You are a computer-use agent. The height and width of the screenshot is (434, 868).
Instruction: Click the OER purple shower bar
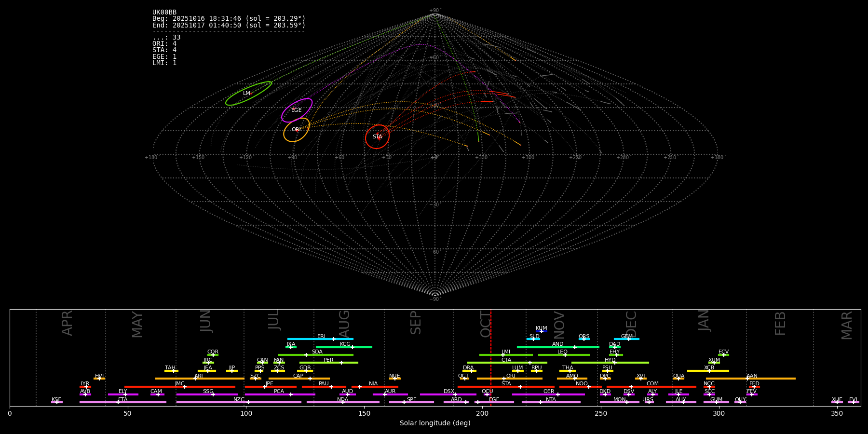tap(548, 394)
